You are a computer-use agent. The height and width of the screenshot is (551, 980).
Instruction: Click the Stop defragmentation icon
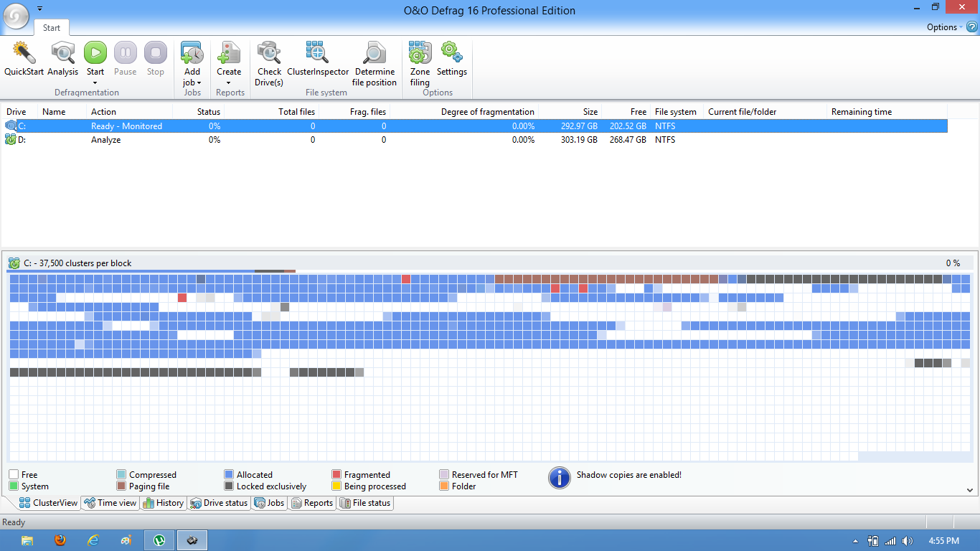(156, 52)
